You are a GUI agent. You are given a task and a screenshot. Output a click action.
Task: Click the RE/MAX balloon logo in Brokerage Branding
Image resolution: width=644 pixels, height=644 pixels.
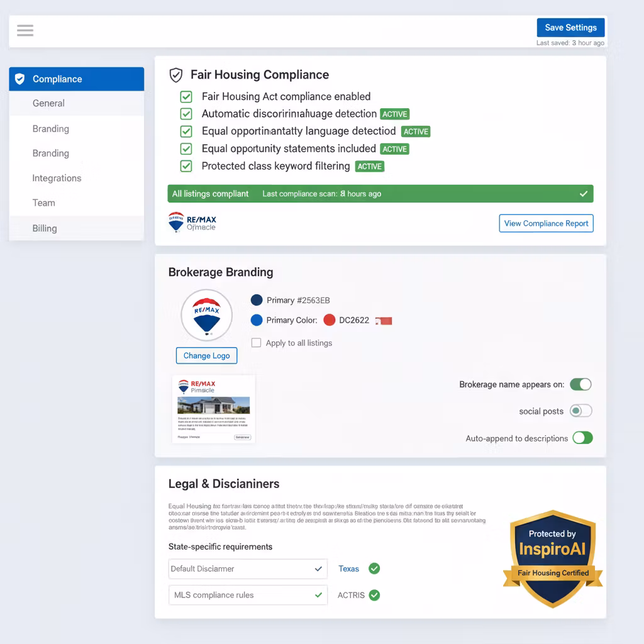(x=206, y=315)
